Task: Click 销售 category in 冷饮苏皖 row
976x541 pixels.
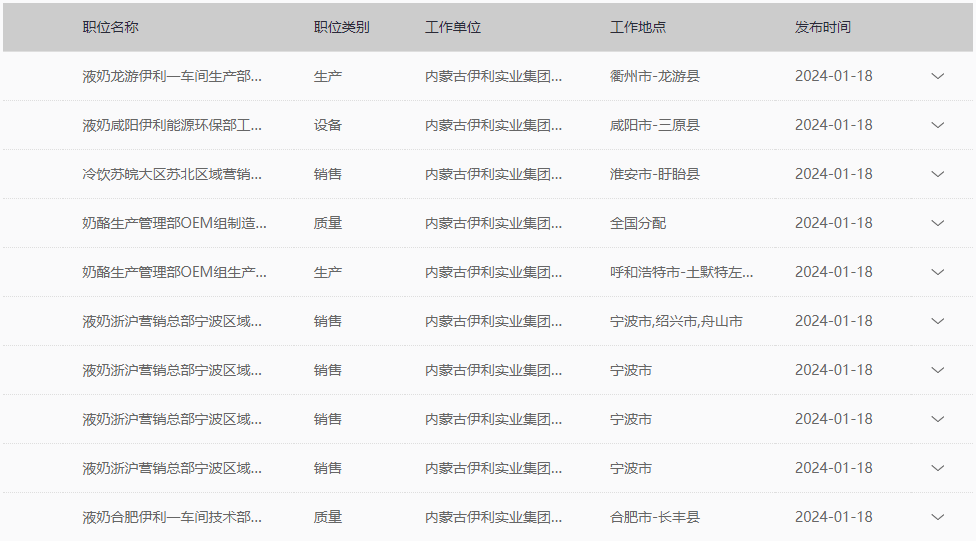Action: pyautogui.click(x=327, y=174)
